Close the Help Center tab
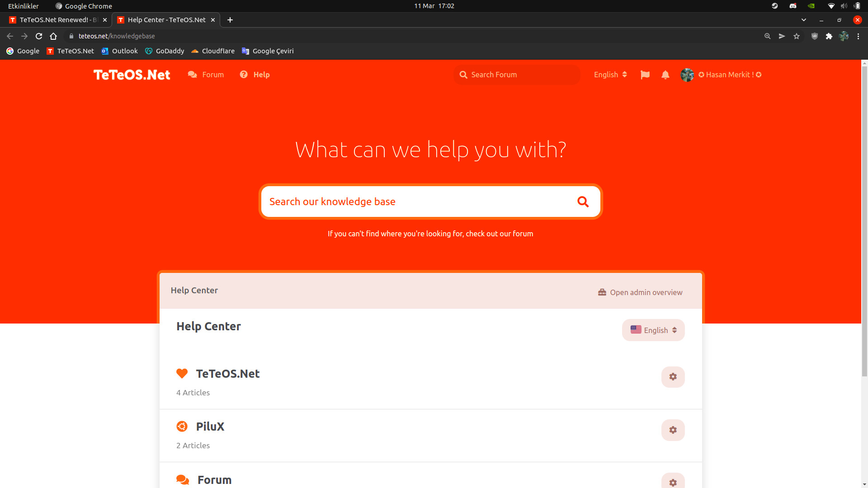The height and width of the screenshot is (488, 868). [213, 20]
